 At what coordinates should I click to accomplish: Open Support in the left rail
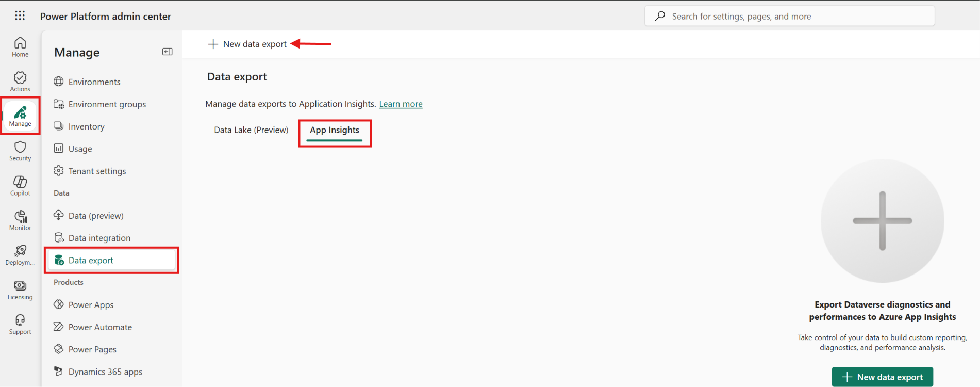click(20, 325)
